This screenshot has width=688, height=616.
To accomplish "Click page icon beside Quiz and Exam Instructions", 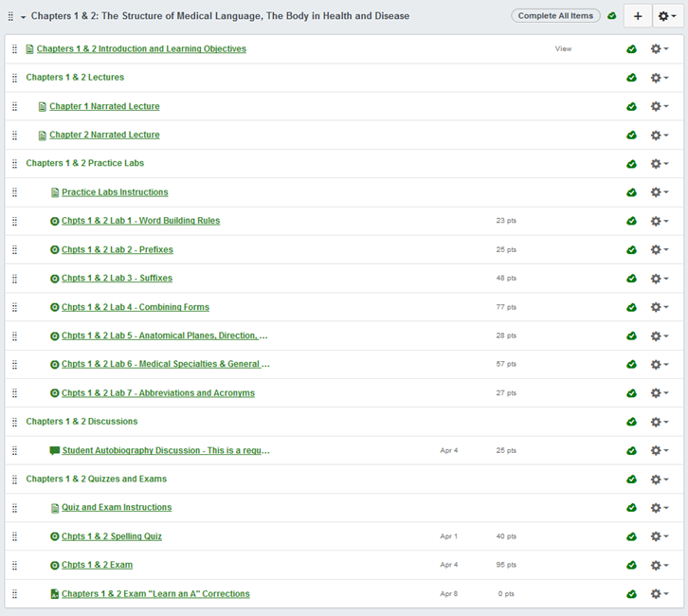I will 55,508.
